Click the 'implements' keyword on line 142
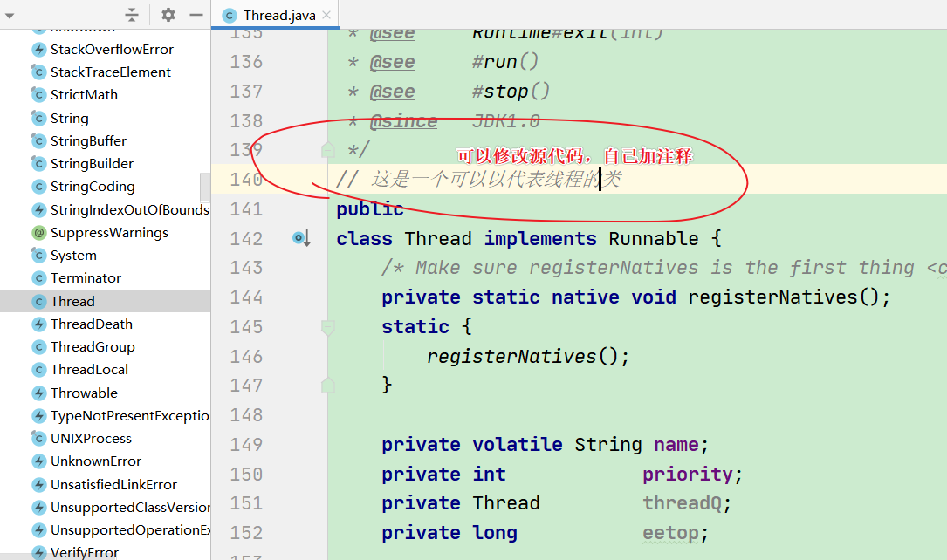The height and width of the screenshot is (560, 947). click(540, 238)
